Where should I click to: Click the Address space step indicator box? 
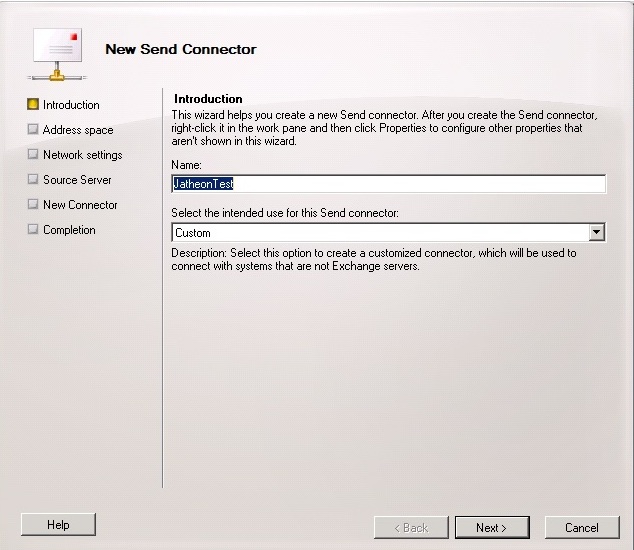coord(33,129)
